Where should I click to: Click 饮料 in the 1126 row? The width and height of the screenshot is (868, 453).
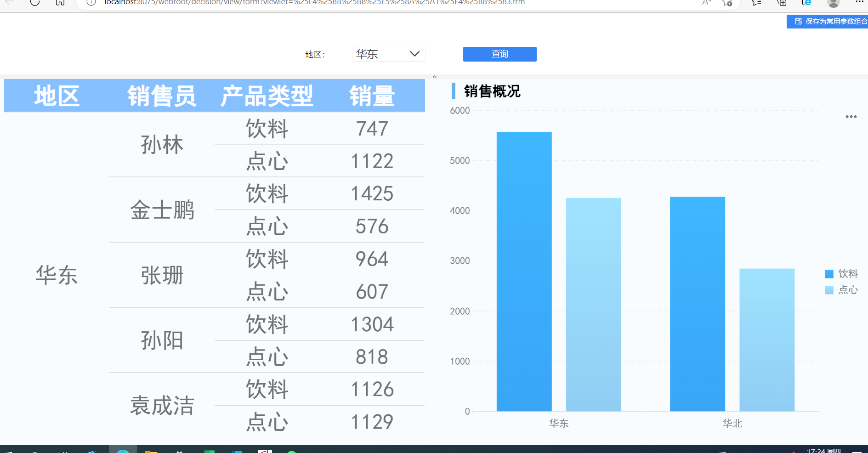click(267, 390)
